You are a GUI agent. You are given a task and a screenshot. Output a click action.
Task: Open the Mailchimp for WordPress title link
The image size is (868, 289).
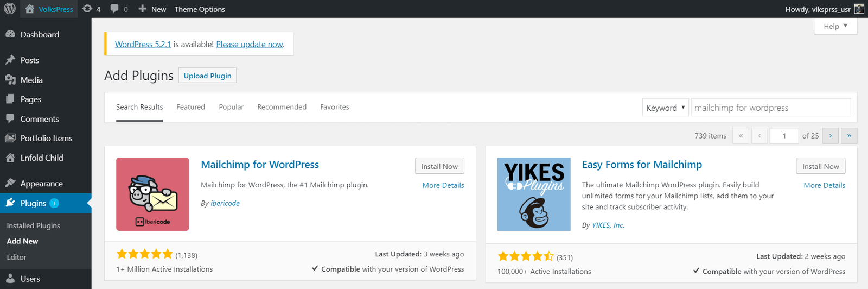[260, 165]
